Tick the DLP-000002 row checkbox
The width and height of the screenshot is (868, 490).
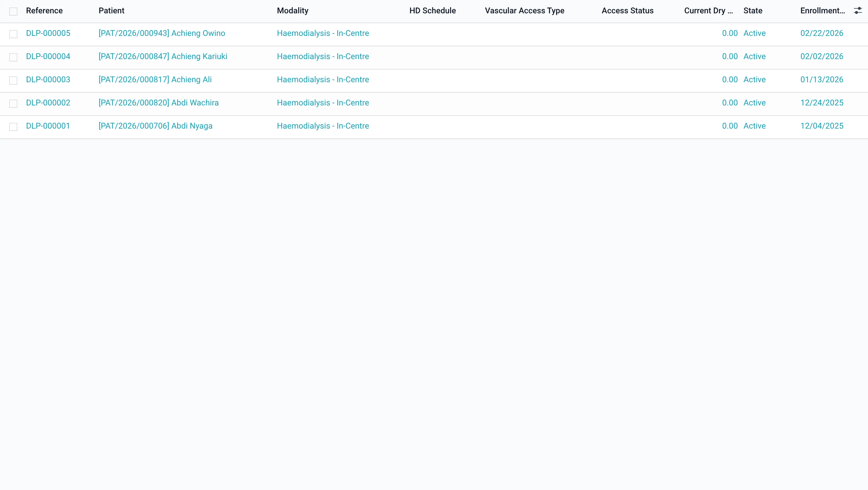pyautogui.click(x=13, y=103)
